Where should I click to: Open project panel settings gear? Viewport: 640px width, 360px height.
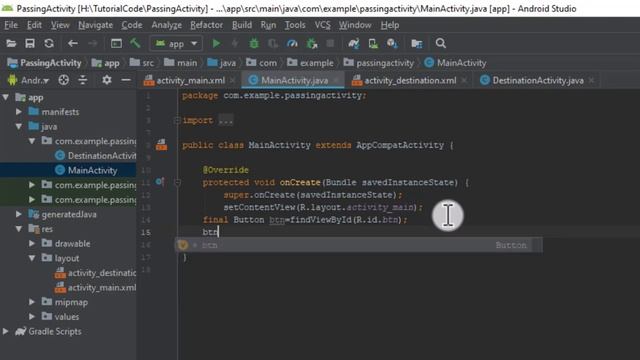pyautogui.click(x=107, y=80)
